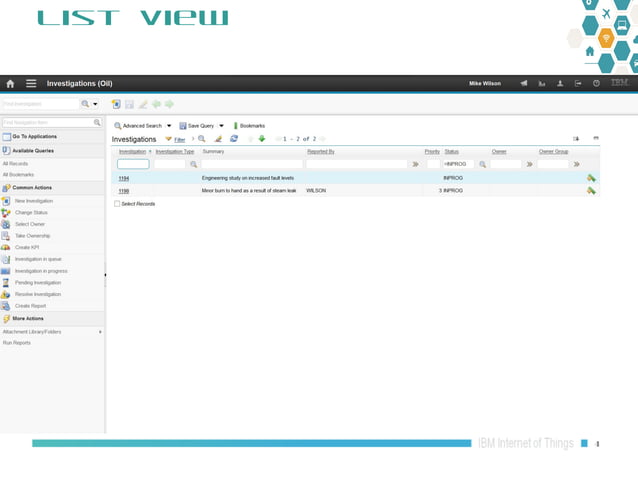Sort by Investigation column header

132,152
